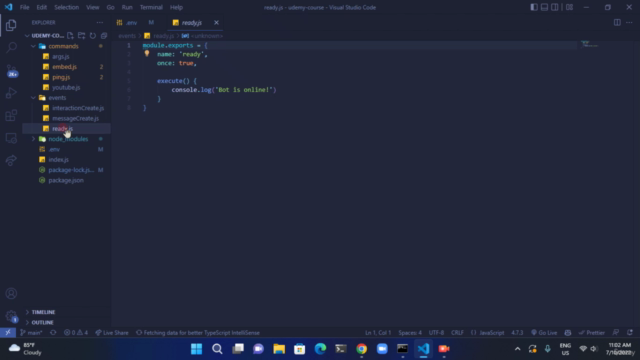The height and width of the screenshot is (360, 640).
Task: Split the editor to the right
Action: click(x=617, y=22)
